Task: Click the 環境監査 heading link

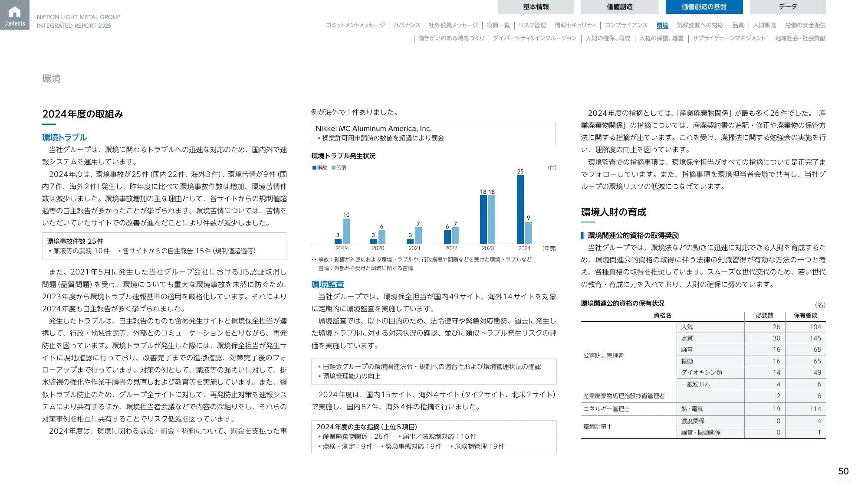Action: 327,285
